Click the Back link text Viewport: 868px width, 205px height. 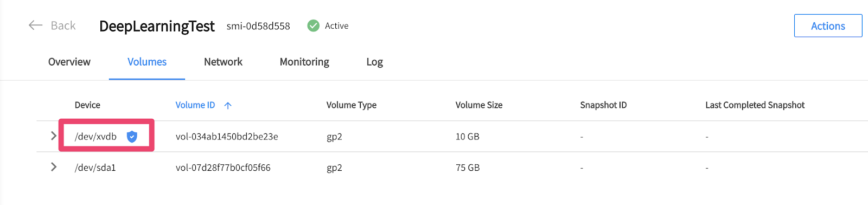coord(63,25)
